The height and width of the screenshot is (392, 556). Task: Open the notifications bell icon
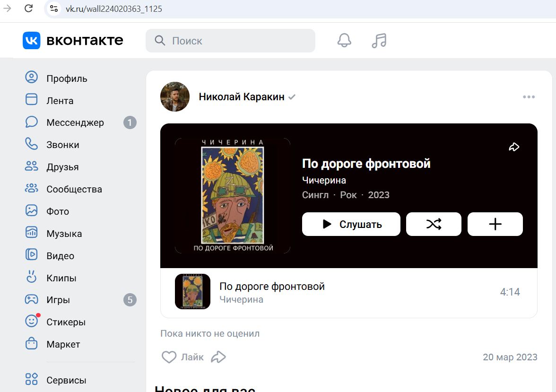pos(344,41)
